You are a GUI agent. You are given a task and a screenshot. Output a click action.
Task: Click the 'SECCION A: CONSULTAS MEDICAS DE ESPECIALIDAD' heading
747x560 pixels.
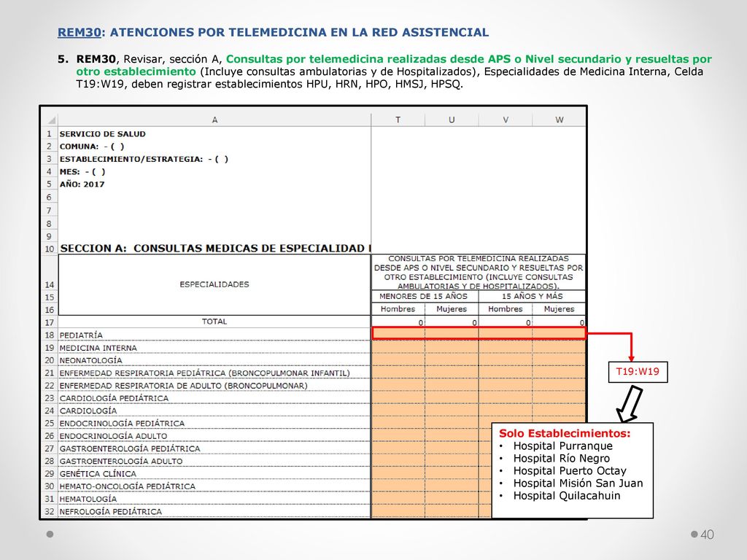point(214,248)
